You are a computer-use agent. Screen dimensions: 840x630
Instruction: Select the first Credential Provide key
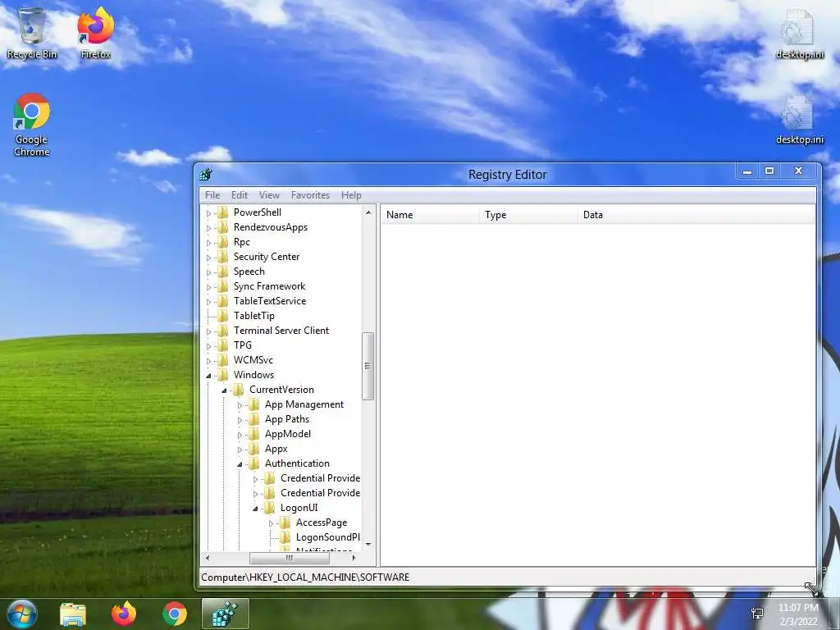pos(320,478)
